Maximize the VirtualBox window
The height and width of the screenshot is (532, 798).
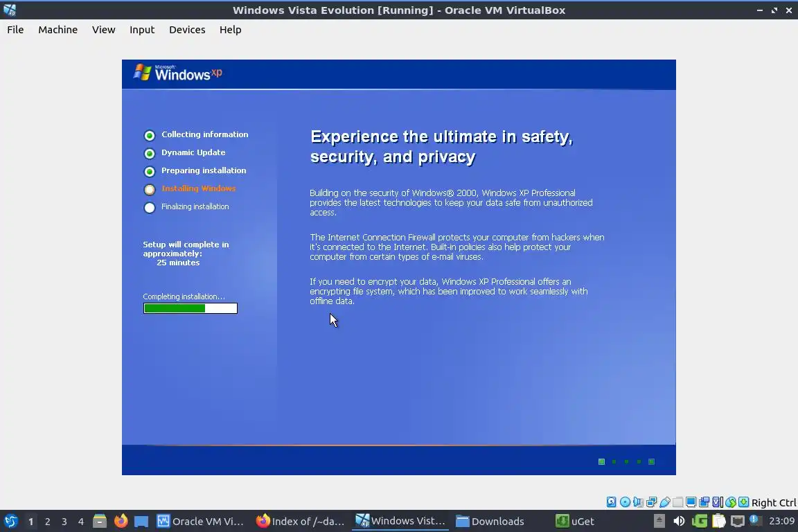pos(774,10)
